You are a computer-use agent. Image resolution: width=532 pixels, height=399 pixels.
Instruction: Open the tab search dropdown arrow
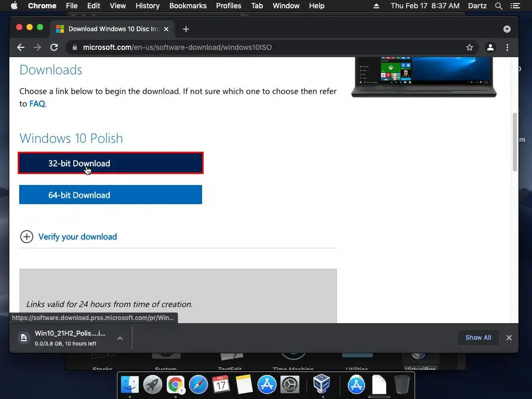pyautogui.click(x=507, y=29)
